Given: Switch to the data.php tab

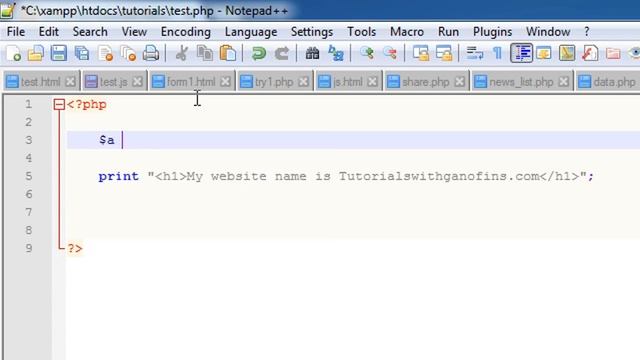Looking at the screenshot, I should tap(608, 82).
